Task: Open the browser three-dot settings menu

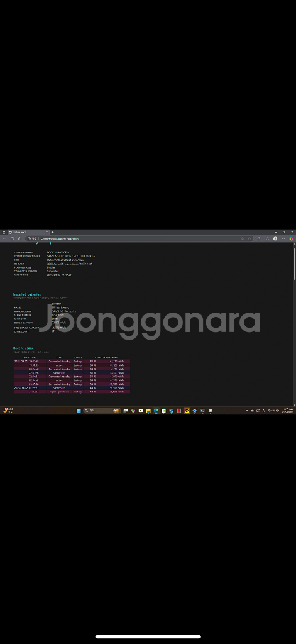Action: [x=283, y=238]
